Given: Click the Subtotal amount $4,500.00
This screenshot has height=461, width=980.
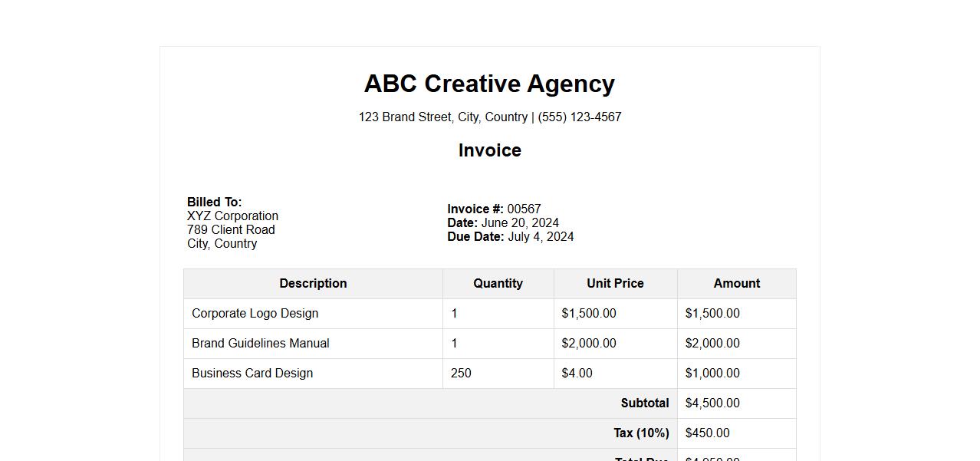Looking at the screenshot, I should point(712,403).
